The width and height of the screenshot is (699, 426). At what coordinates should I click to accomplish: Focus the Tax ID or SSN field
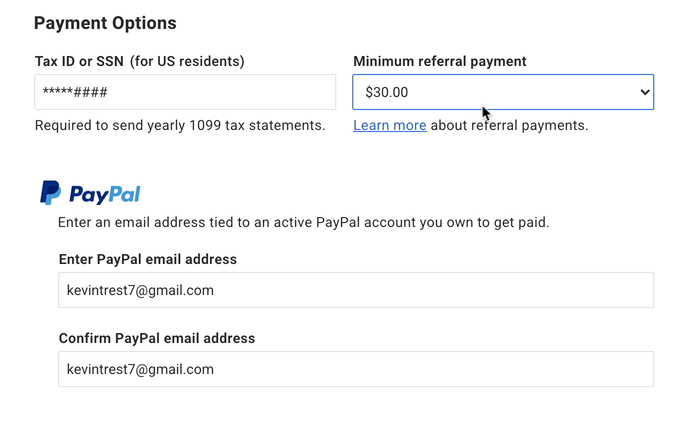point(185,92)
